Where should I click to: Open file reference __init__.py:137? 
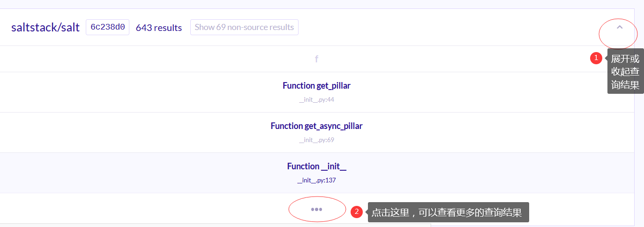[316, 180]
